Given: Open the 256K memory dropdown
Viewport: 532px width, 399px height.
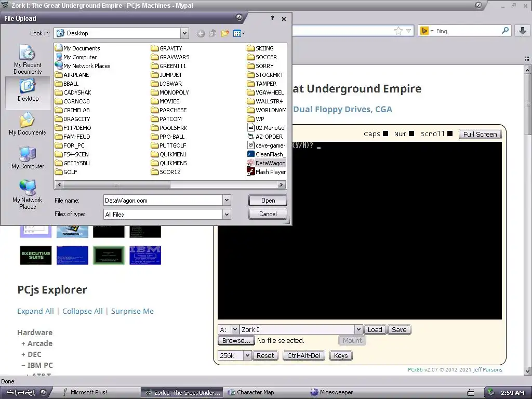Looking at the screenshot, I should click(247, 355).
